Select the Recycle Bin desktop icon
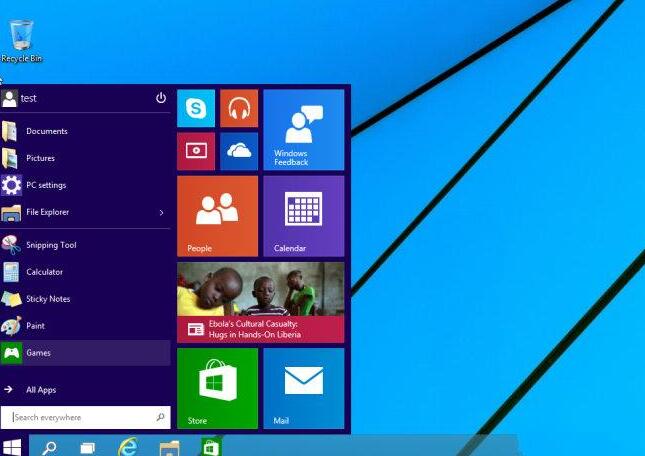 click(21, 41)
